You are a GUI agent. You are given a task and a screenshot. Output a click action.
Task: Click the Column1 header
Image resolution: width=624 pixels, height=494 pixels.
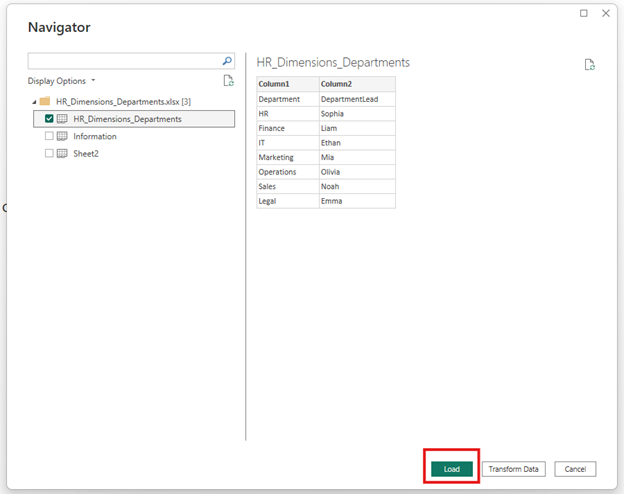pyautogui.click(x=288, y=84)
